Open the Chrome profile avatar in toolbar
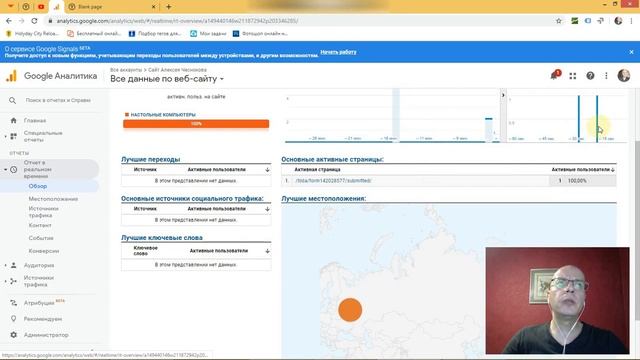Viewport: 640px width, 360px height. click(618, 21)
